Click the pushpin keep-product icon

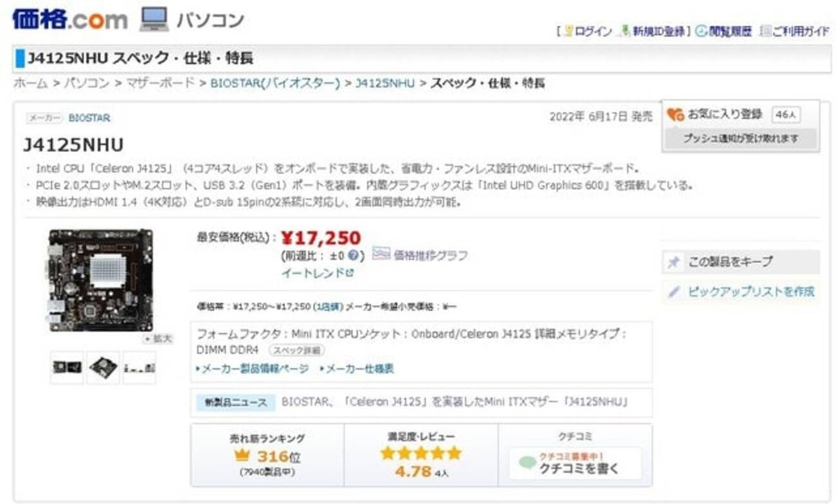[673, 262]
